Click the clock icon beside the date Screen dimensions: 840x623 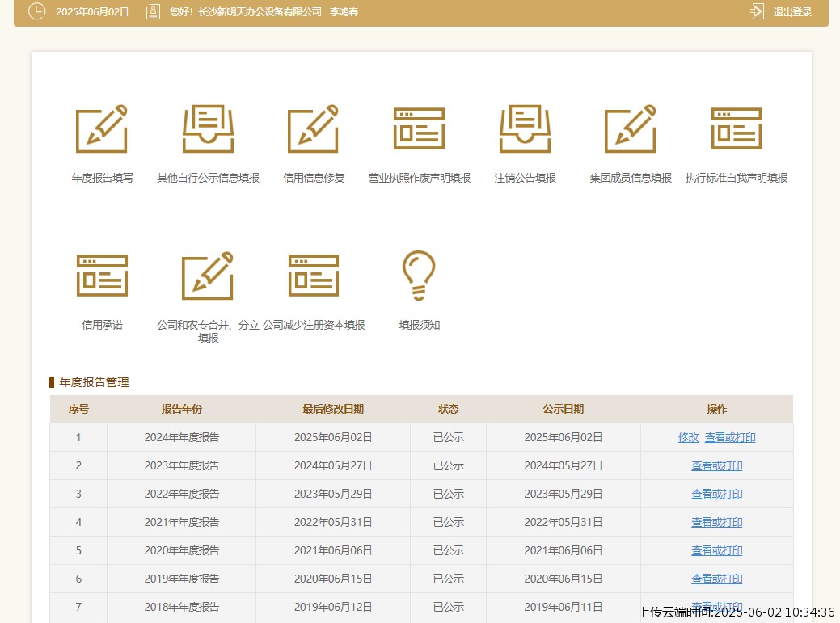pyautogui.click(x=36, y=11)
